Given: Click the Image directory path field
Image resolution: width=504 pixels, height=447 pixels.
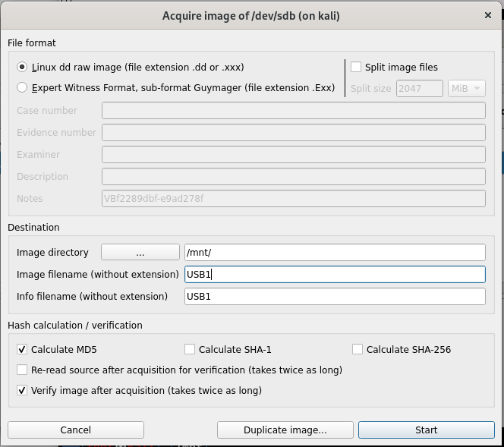Looking at the screenshot, I should [x=334, y=252].
